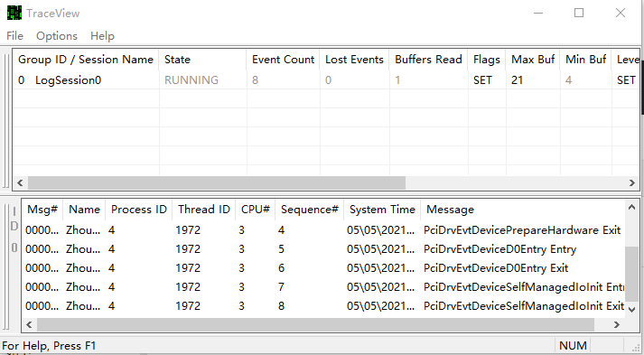This screenshot has width=644, height=355.
Task: Close the TraceView window
Action: pos(621,14)
